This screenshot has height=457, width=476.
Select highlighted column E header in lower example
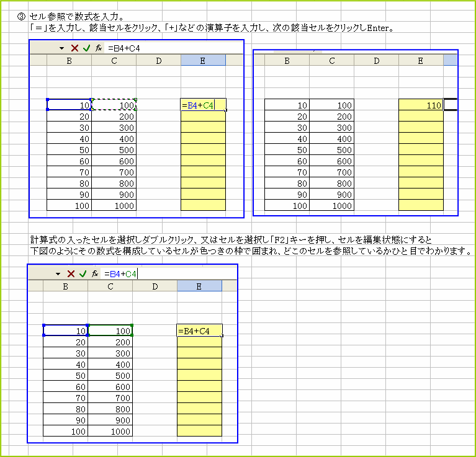199,286
